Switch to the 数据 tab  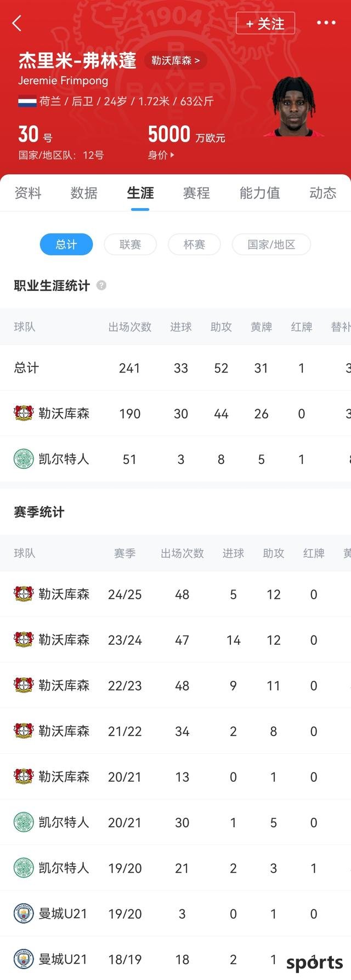click(84, 193)
